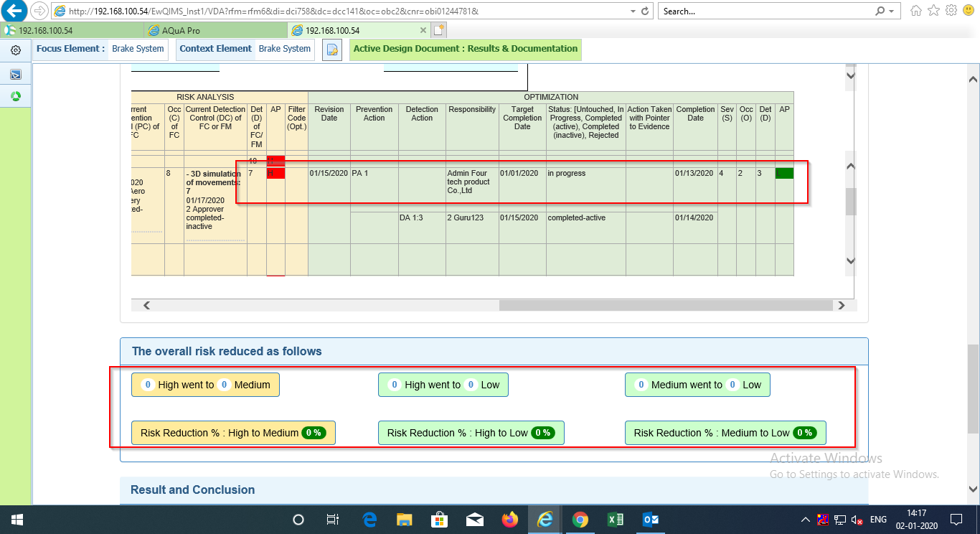Open browser tools gear icon
Screen dimensions: 980x534
pos(951,11)
